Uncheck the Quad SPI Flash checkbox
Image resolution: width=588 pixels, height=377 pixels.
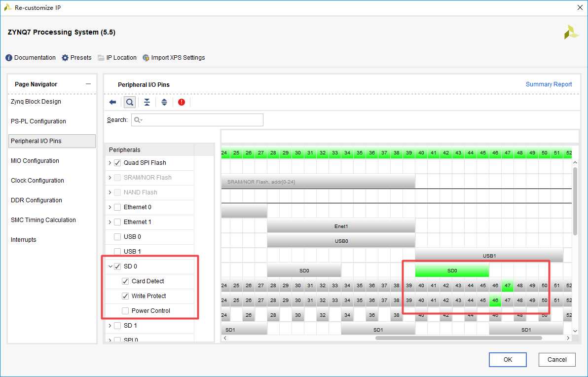117,163
